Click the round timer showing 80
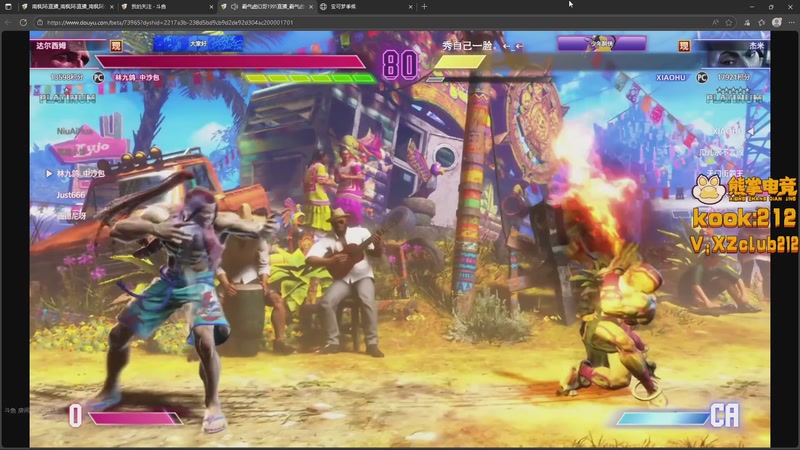The height and width of the screenshot is (450, 800). (399, 65)
